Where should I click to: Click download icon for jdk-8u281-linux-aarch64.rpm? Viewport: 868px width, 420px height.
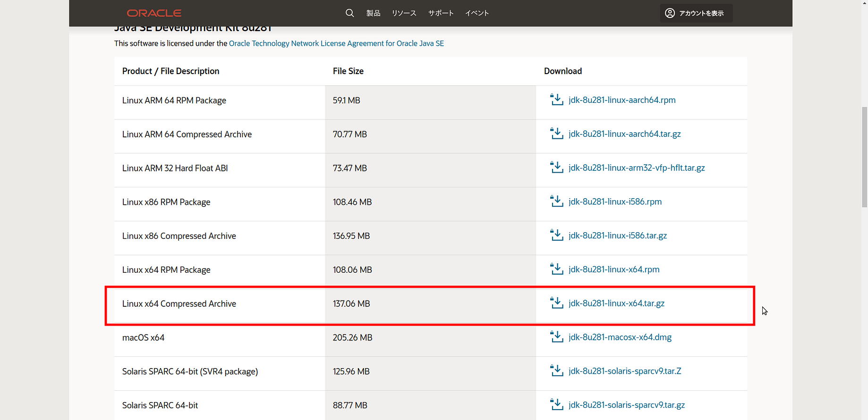click(557, 100)
